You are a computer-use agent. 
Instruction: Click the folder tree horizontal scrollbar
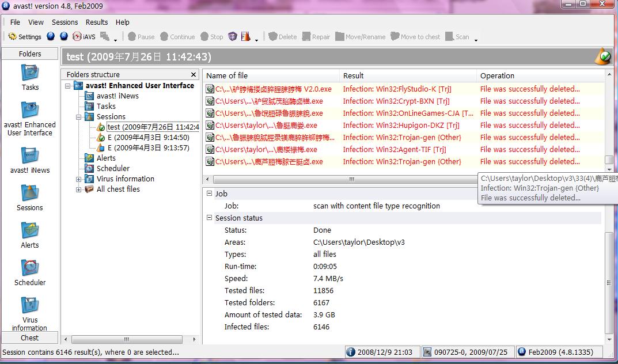click(x=127, y=339)
